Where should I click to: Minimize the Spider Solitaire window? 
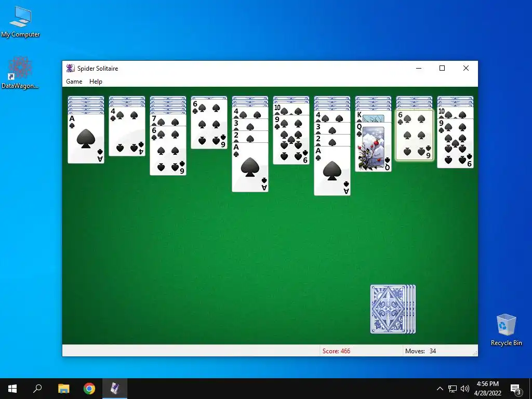click(419, 68)
